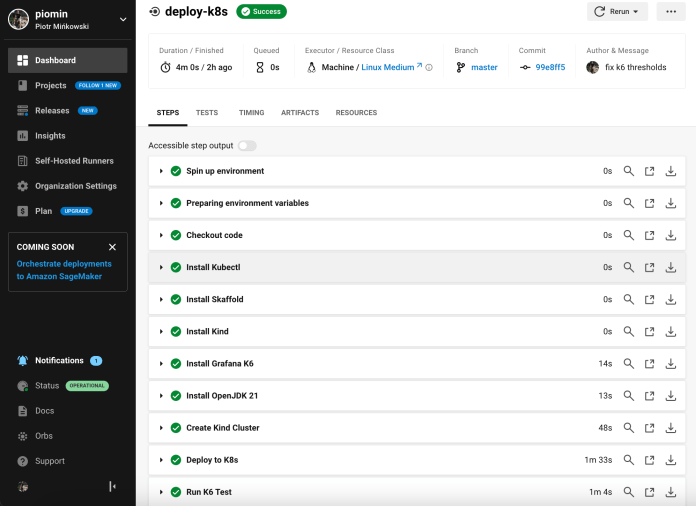Search the Run K6 Test output

click(x=629, y=492)
